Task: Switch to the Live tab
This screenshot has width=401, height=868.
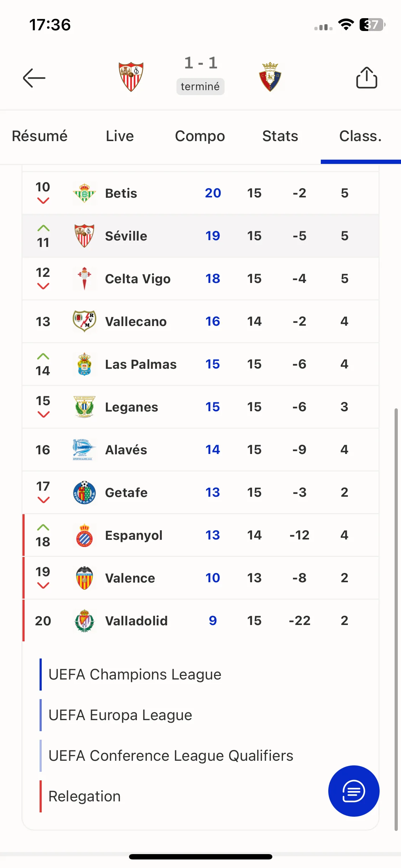Action: pos(120,136)
